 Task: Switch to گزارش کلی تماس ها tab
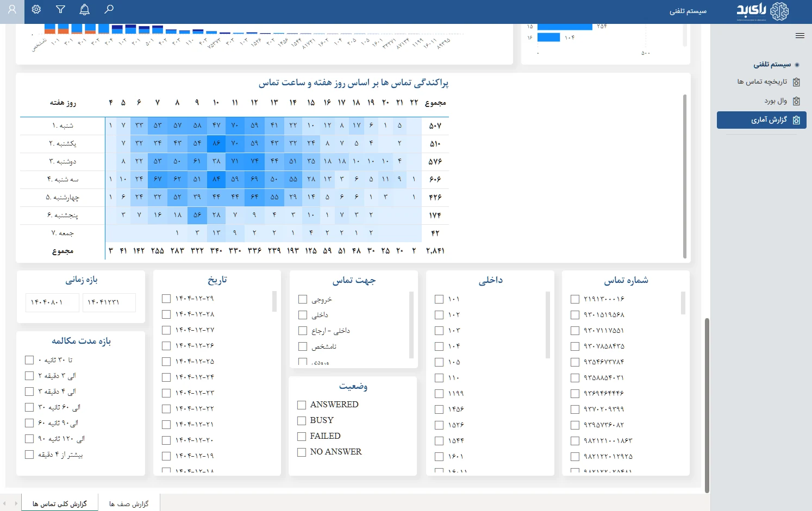60,504
